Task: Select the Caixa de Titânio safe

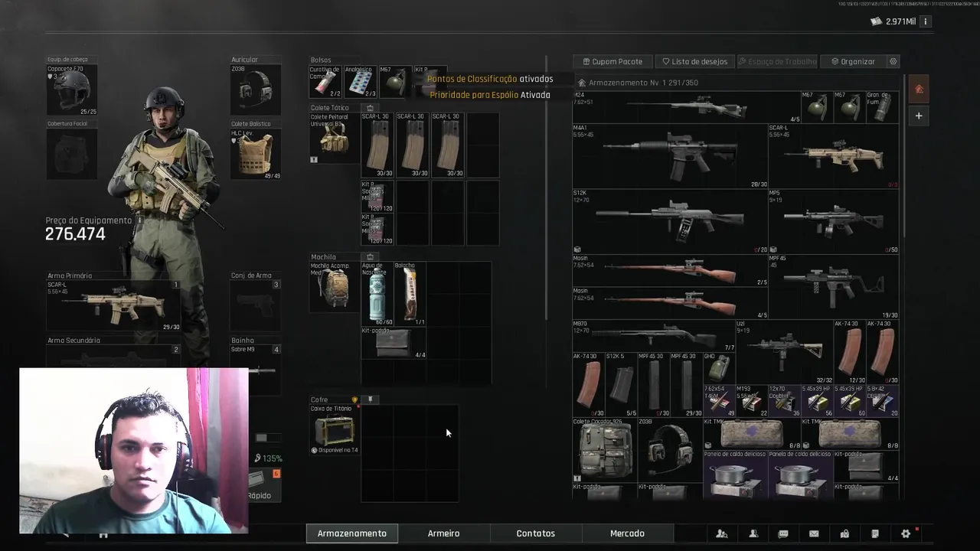Action: (334, 430)
